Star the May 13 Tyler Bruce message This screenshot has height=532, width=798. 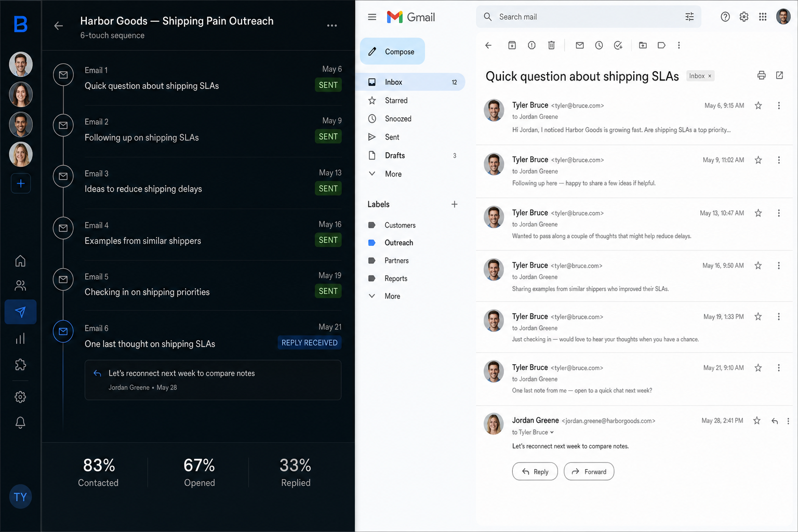point(758,213)
